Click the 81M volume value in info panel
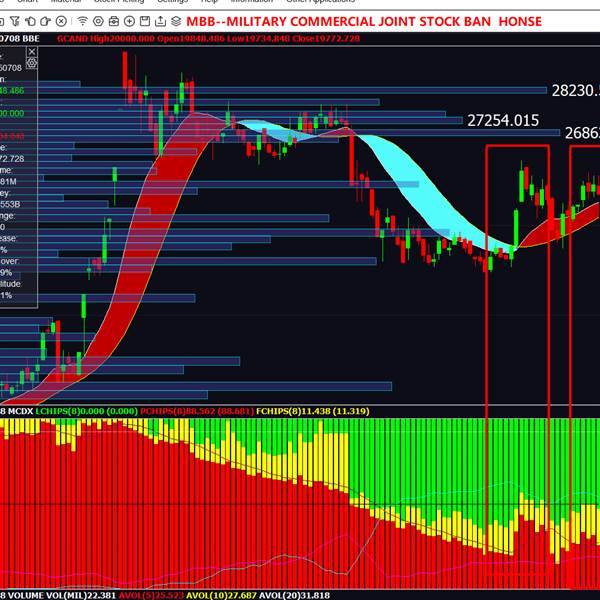The width and height of the screenshot is (600, 600). coord(8,181)
